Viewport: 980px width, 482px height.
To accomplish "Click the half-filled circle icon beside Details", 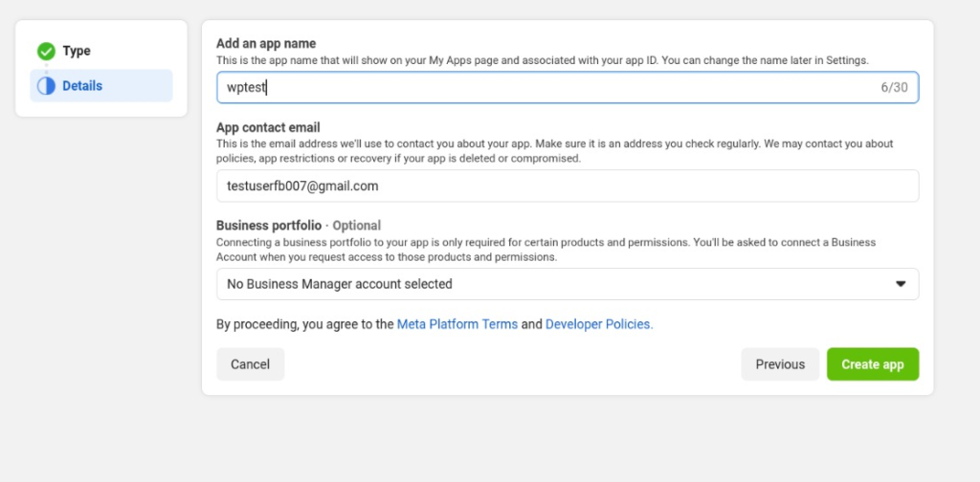I will coord(46,86).
